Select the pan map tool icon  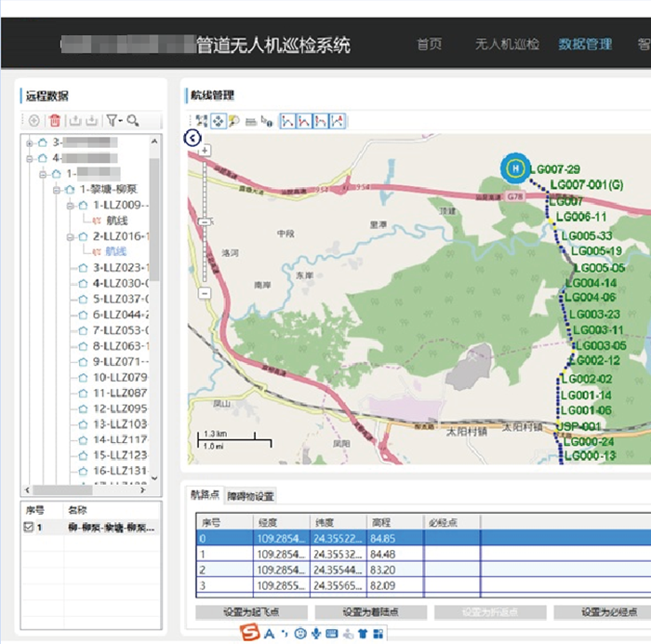(218, 120)
